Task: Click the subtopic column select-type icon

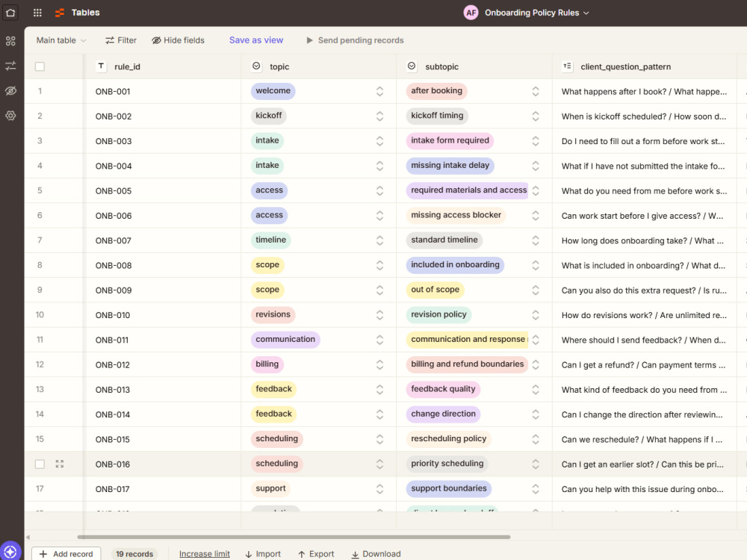Action: pos(412,66)
